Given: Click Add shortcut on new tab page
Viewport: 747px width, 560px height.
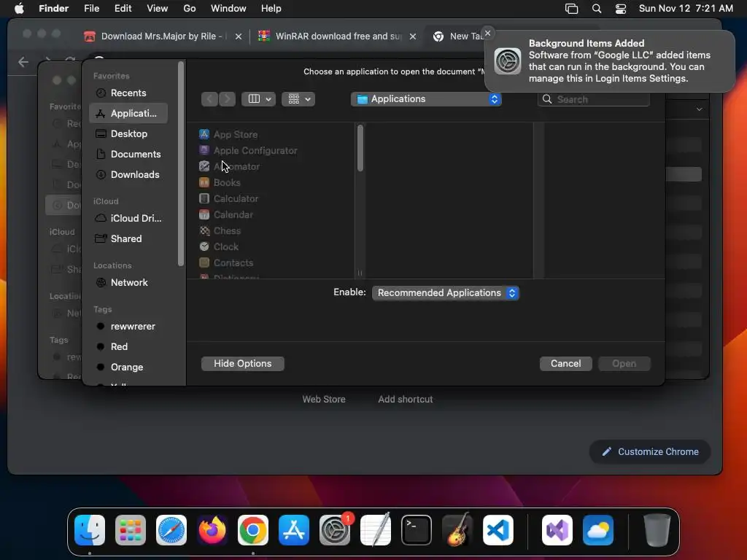Looking at the screenshot, I should click(406, 399).
